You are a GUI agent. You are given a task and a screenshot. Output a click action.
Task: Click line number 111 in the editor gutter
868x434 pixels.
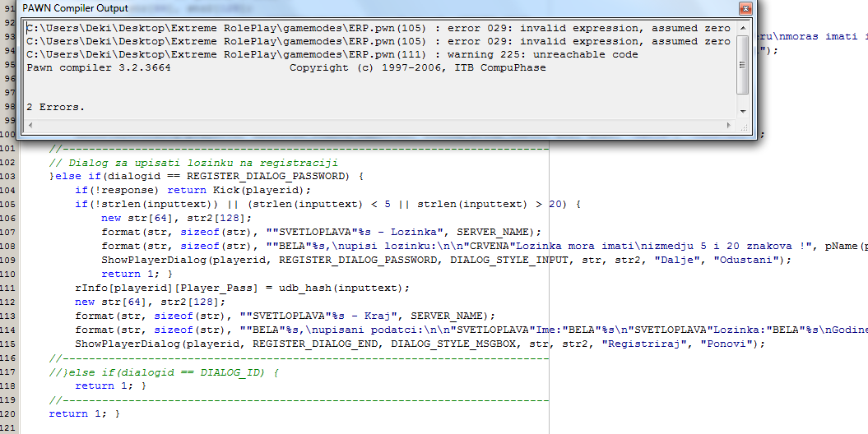tap(9, 288)
